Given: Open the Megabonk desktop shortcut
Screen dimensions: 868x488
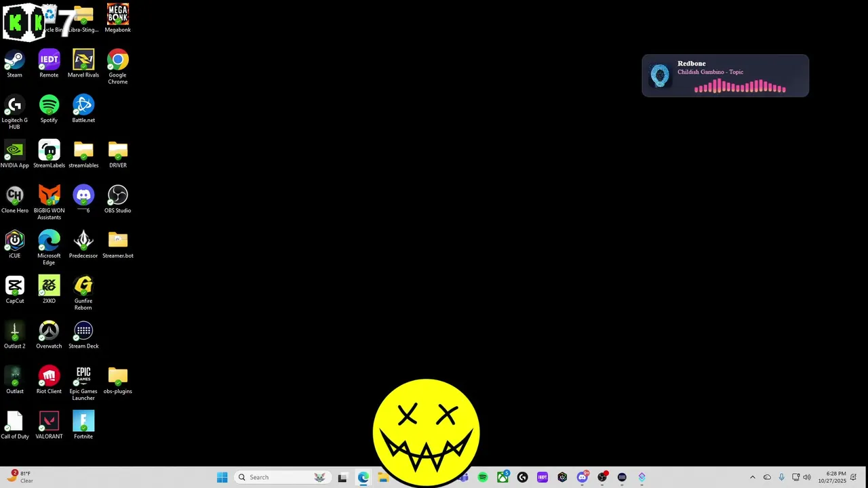Looking at the screenshot, I should pyautogui.click(x=117, y=18).
